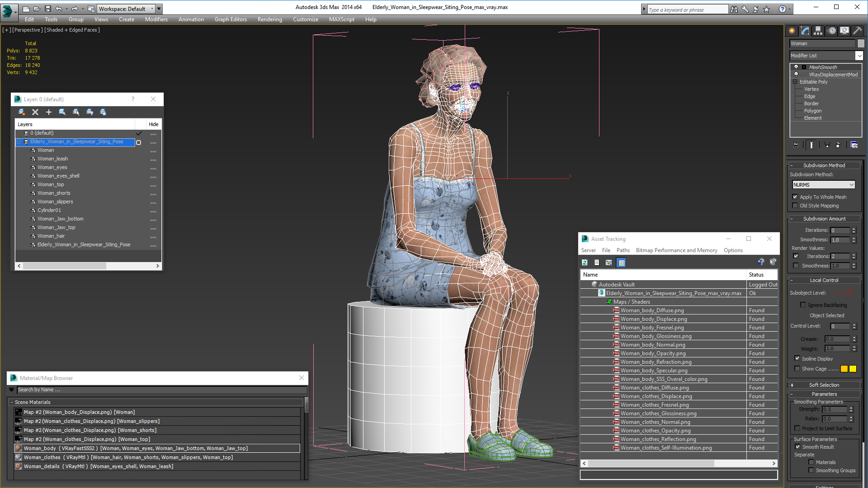This screenshot has height=488, width=868.
Task: Open the Hierarchy command panel tab
Action: coord(818,31)
